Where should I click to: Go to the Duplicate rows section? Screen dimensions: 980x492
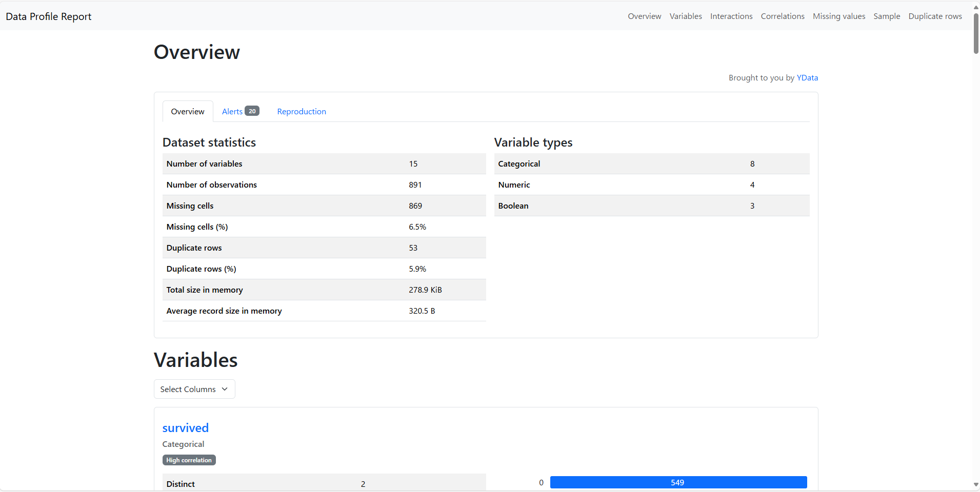pos(934,16)
